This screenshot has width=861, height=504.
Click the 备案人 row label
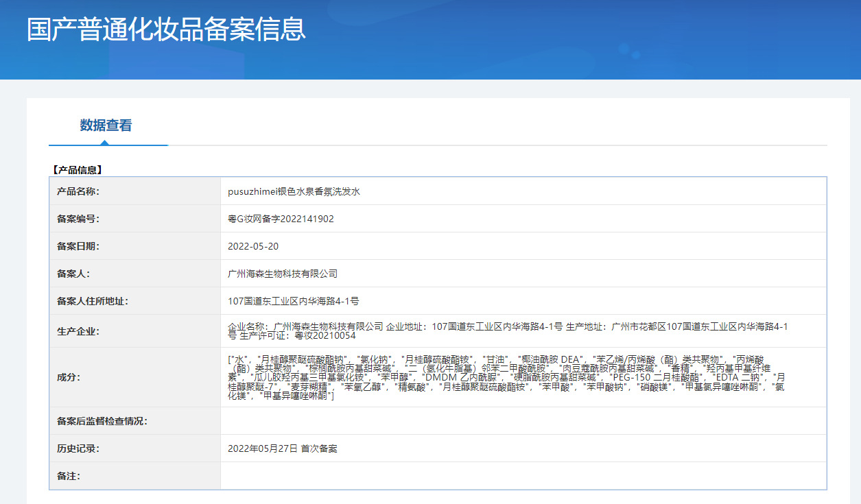click(73, 274)
